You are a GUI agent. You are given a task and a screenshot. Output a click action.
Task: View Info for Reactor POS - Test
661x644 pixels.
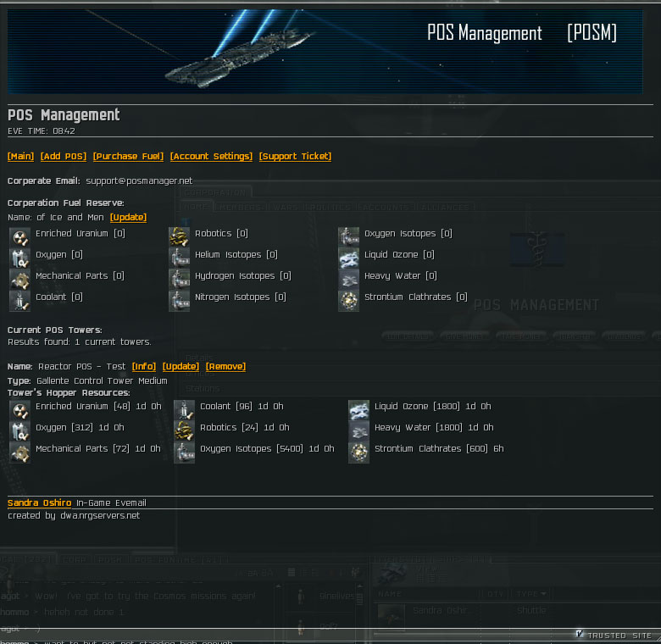(144, 366)
